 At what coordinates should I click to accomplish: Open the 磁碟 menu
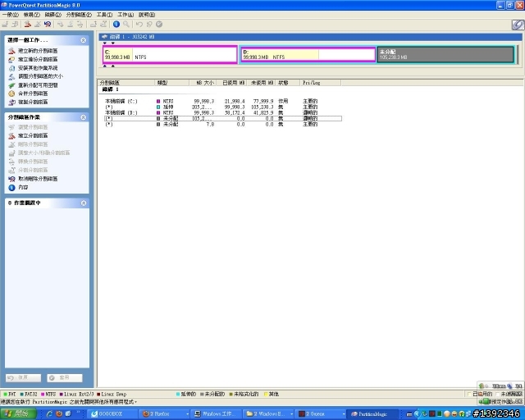52,15
